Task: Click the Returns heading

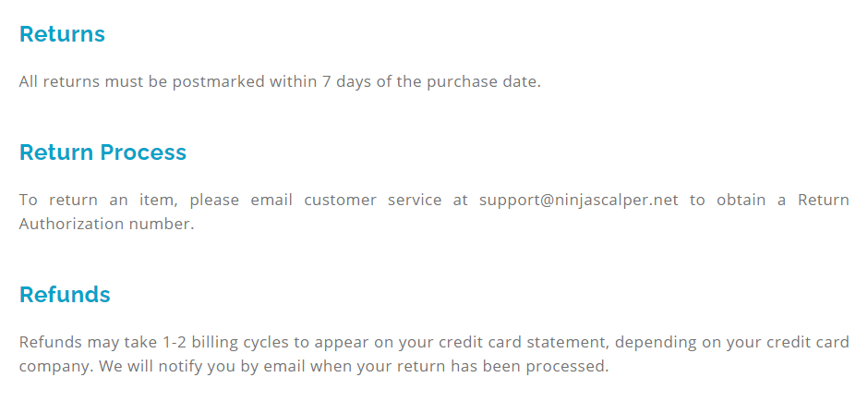Action: [x=62, y=34]
